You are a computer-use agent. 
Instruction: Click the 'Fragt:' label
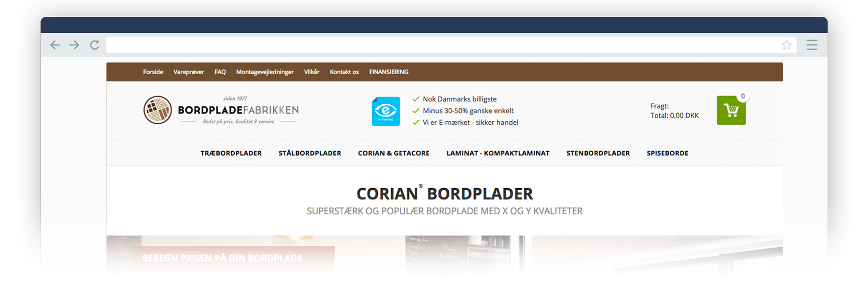click(660, 106)
